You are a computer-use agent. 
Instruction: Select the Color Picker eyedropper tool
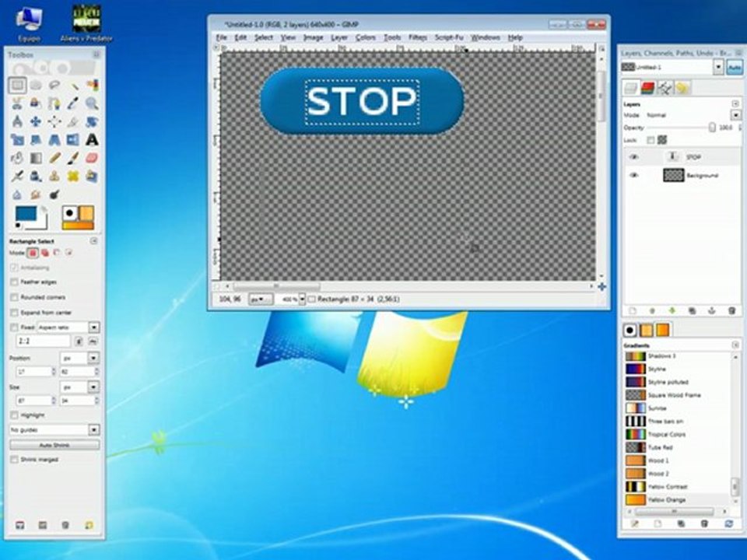tap(73, 103)
